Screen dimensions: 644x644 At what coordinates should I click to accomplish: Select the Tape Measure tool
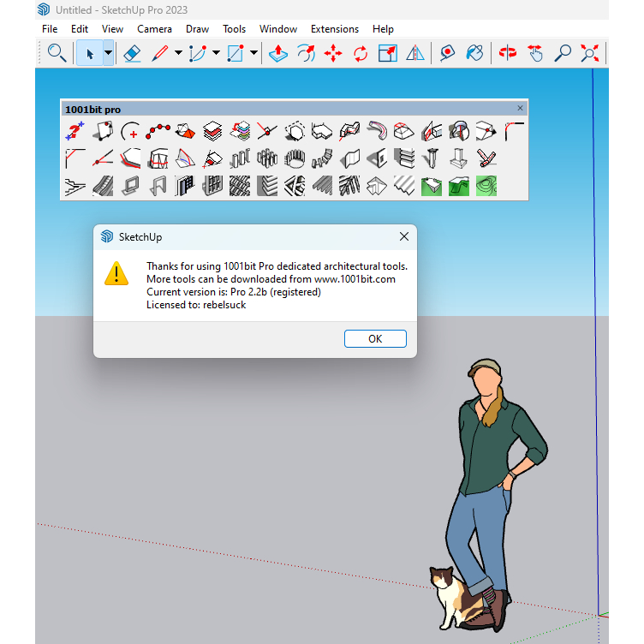pyautogui.click(x=447, y=53)
